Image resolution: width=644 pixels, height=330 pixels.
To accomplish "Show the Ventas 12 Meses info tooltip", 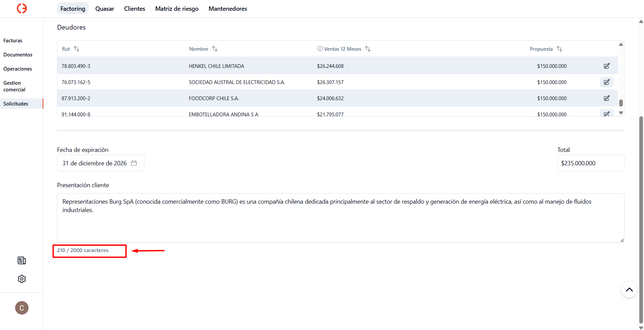I will pyautogui.click(x=320, y=49).
